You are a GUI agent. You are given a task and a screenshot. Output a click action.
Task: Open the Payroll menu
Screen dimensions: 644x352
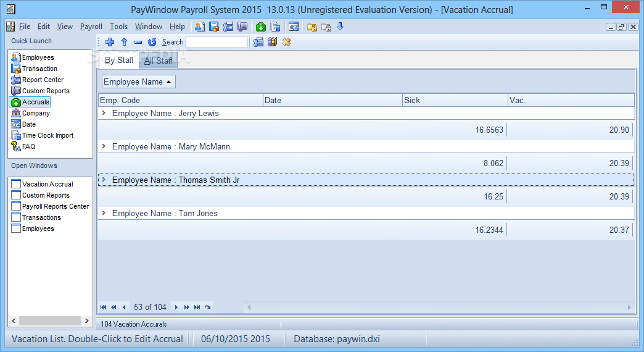click(91, 27)
